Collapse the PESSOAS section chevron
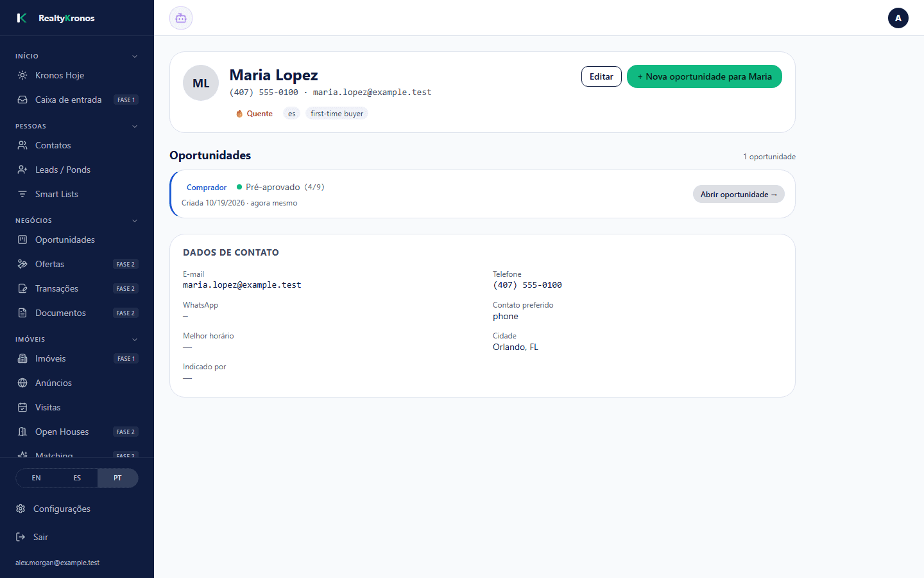The height and width of the screenshot is (578, 924). (x=135, y=127)
